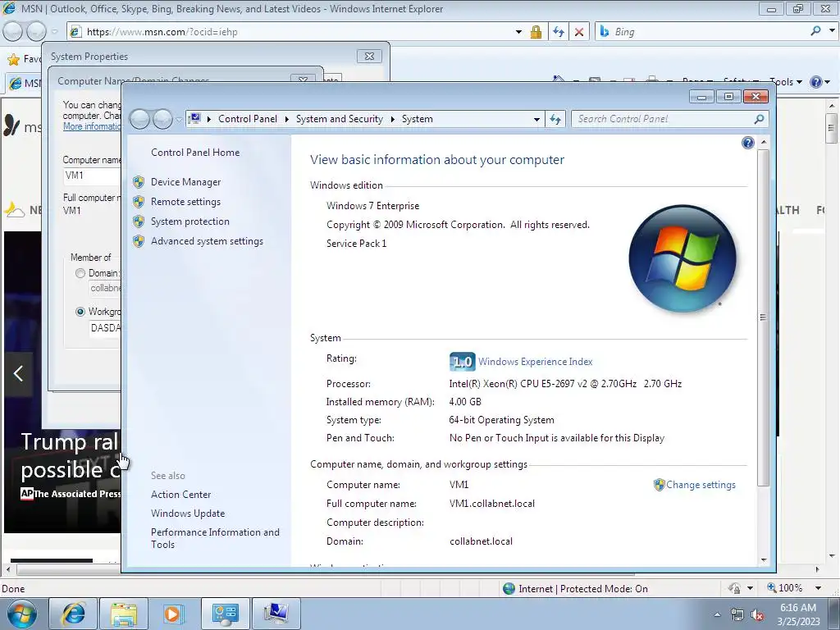Open System Properties taskbar icon

(x=276, y=614)
